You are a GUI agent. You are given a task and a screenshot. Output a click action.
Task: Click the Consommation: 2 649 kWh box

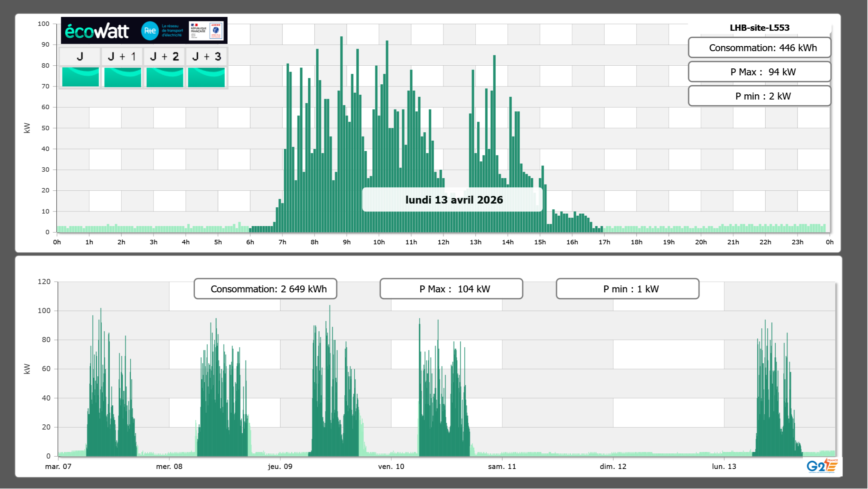click(x=265, y=289)
